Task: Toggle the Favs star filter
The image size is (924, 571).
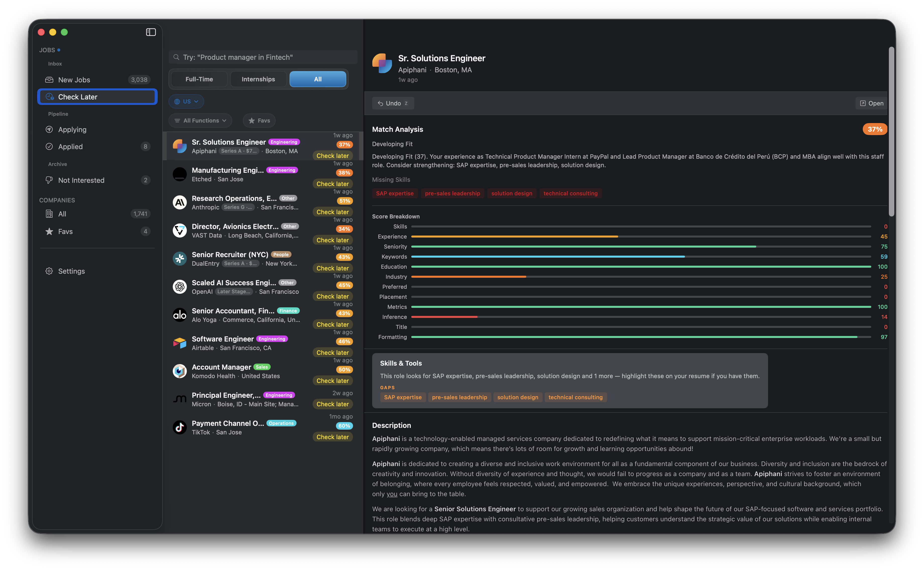Action: click(x=259, y=121)
